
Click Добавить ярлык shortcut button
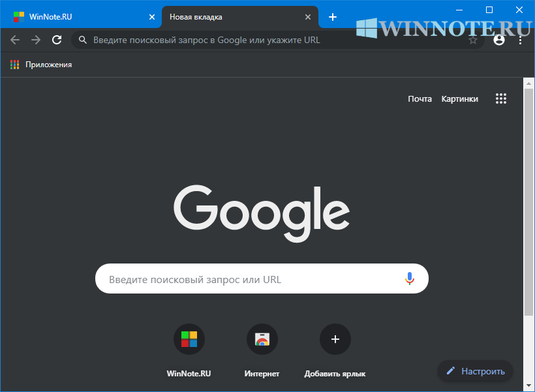[335, 339]
